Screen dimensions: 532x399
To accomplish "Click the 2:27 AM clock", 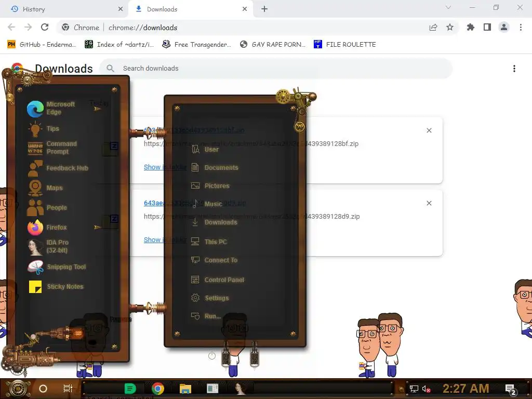I will [x=466, y=389].
